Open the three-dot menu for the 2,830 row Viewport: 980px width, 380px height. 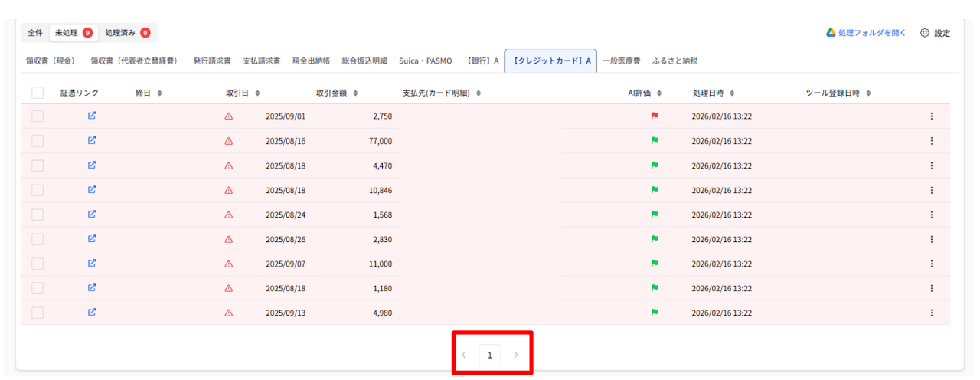point(932,239)
